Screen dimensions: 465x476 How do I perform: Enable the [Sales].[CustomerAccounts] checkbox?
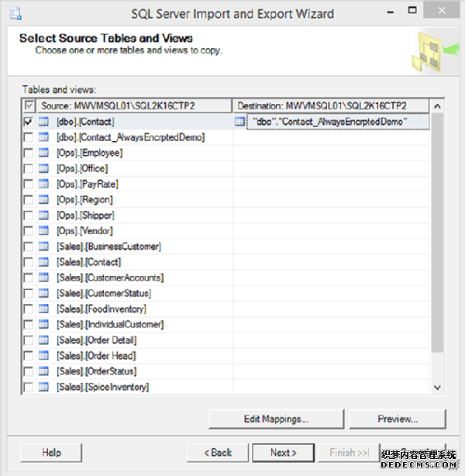tap(28, 278)
